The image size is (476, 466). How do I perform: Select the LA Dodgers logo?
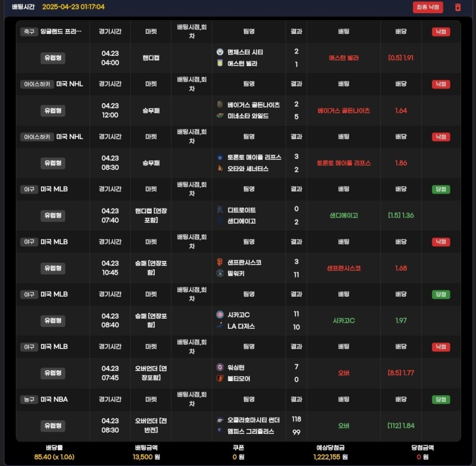click(220, 326)
